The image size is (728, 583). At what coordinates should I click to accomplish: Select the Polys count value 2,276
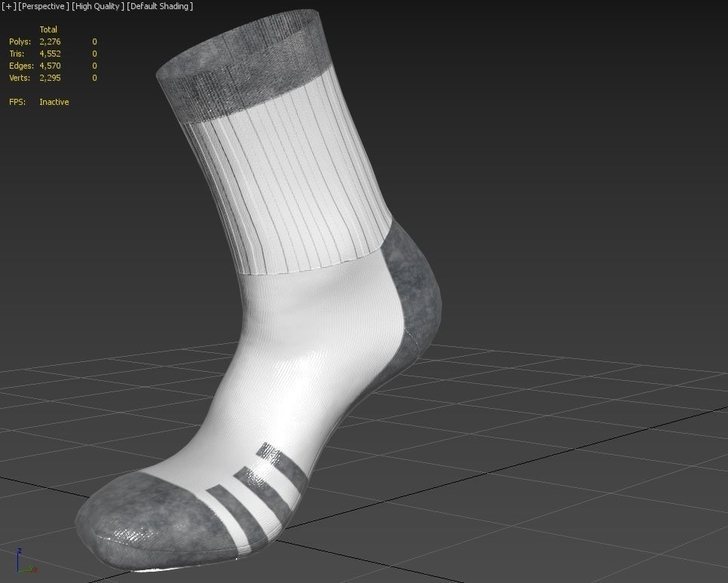[x=50, y=41]
